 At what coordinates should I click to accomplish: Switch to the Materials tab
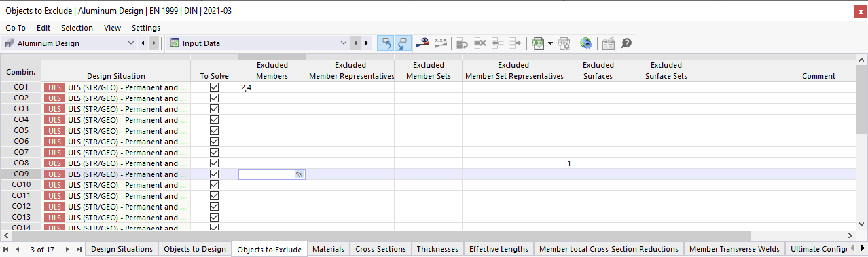click(329, 249)
